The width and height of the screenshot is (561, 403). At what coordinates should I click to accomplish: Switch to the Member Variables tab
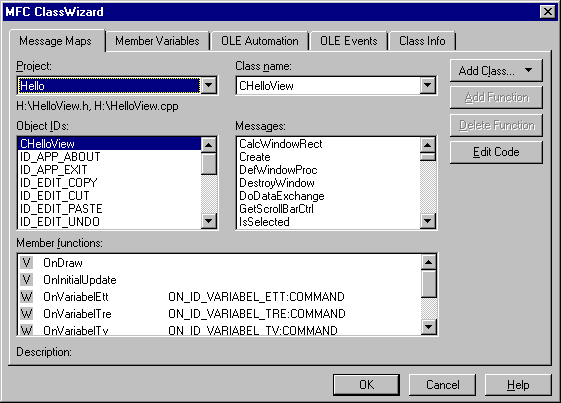coord(157,41)
